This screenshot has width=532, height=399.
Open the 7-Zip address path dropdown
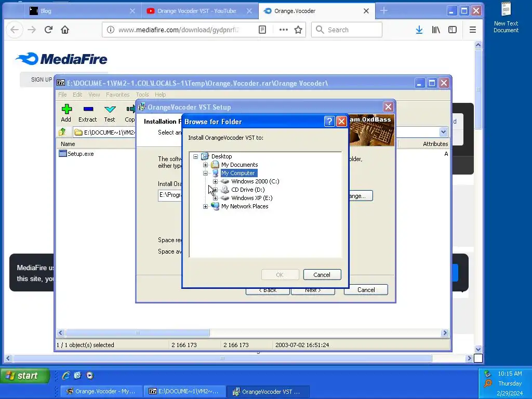[x=443, y=132]
